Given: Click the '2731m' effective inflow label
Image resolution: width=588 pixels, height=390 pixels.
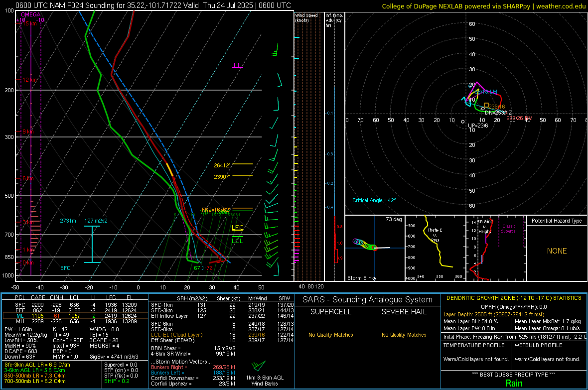Looking at the screenshot, I should coord(68,221).
